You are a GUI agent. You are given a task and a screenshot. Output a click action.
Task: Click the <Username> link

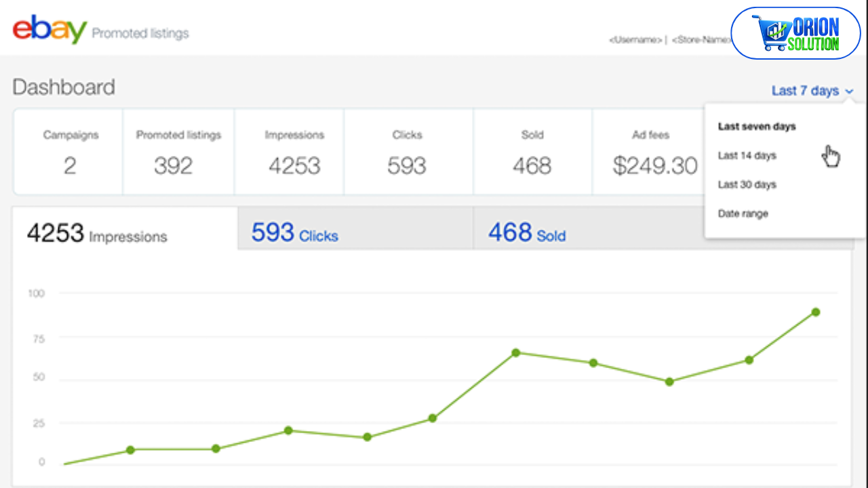[x=635, y=40]
